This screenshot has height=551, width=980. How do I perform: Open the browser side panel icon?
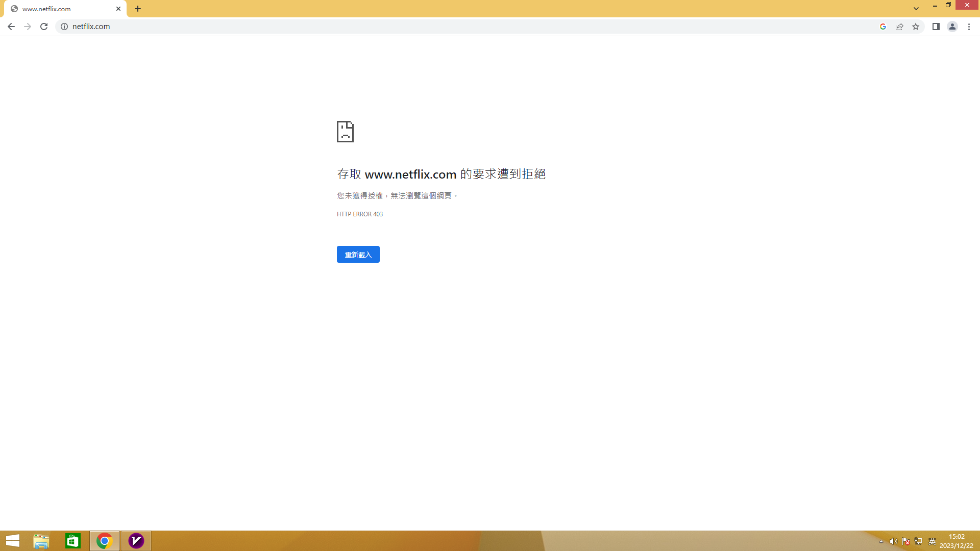tap(936, 27)
